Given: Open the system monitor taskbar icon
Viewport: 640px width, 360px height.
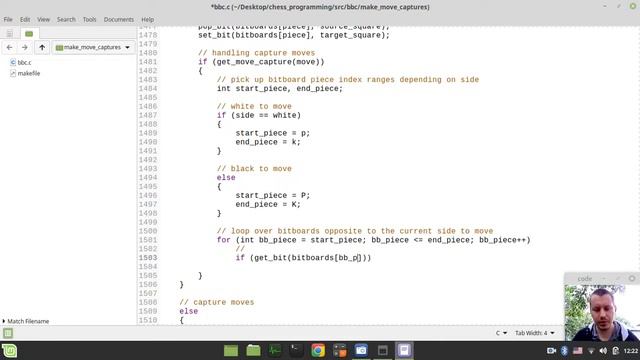Looking at the screenshot, I should 275,351.
